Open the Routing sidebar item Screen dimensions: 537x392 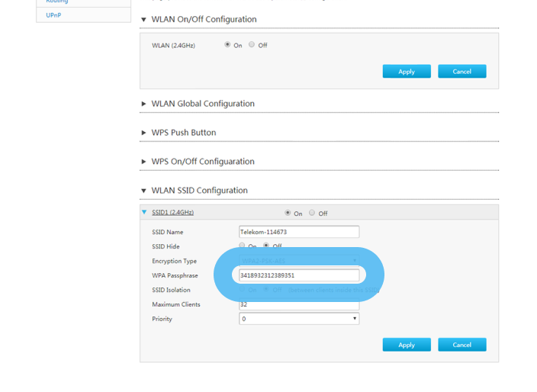[56, 2]
